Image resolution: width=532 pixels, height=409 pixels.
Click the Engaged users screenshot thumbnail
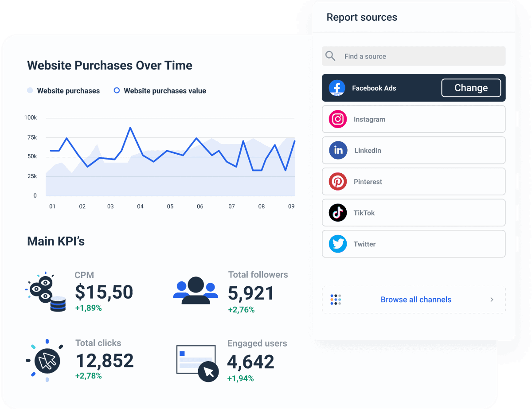pos(196,360)
